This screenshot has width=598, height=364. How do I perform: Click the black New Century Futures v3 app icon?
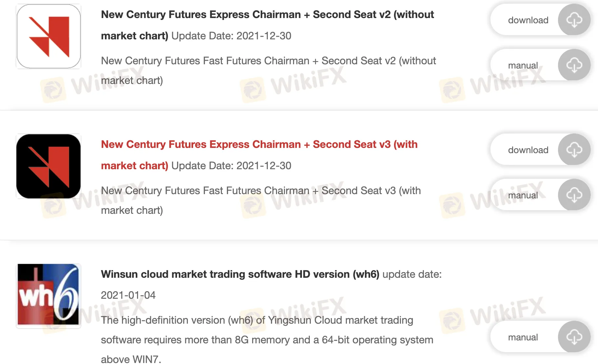coord(48,166)
